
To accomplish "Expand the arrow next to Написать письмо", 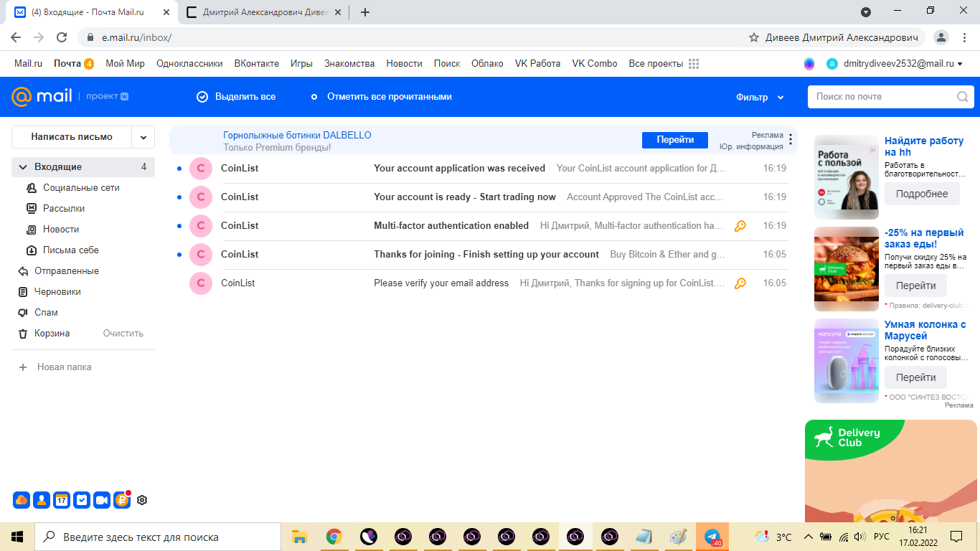I will (x=143, y=137).
